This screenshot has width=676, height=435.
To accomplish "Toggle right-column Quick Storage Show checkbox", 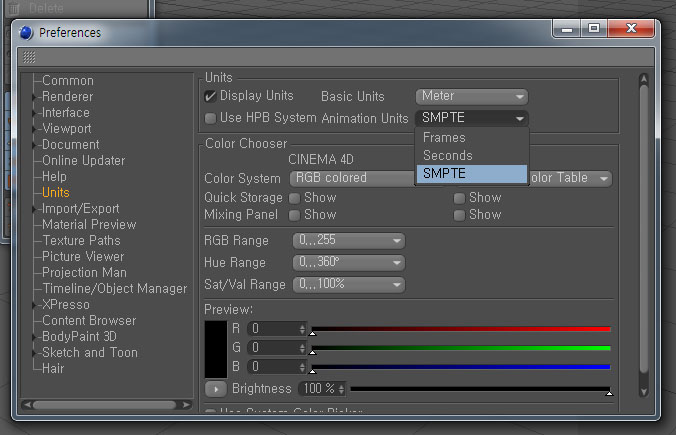I will click(459, 198).
